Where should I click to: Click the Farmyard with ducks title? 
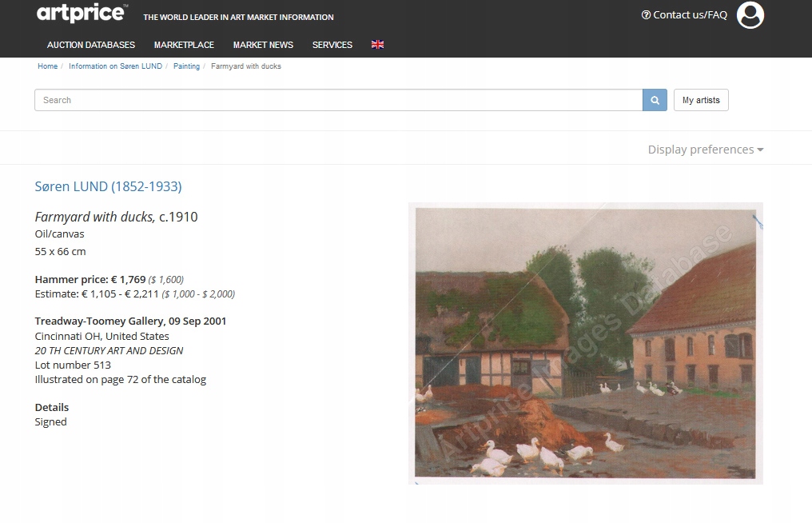click(x=95, y=217)
